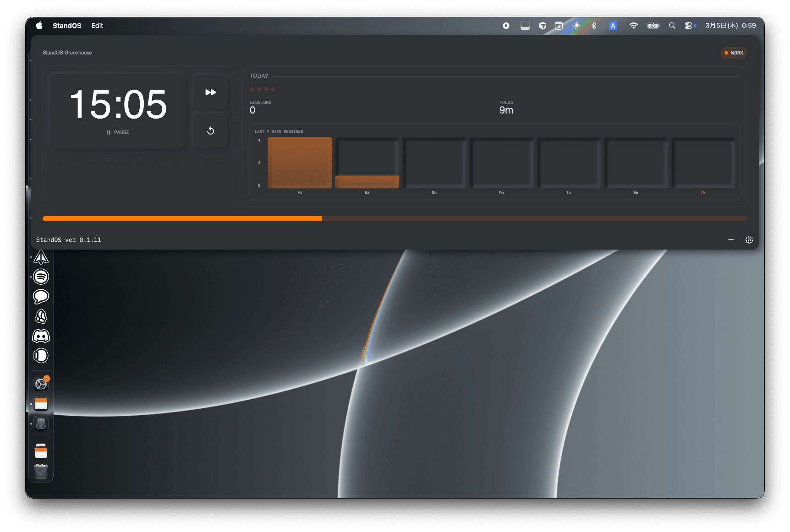Open System Settings from the dock
Screen dimensions: 790x532
click(x=41, y=384)
